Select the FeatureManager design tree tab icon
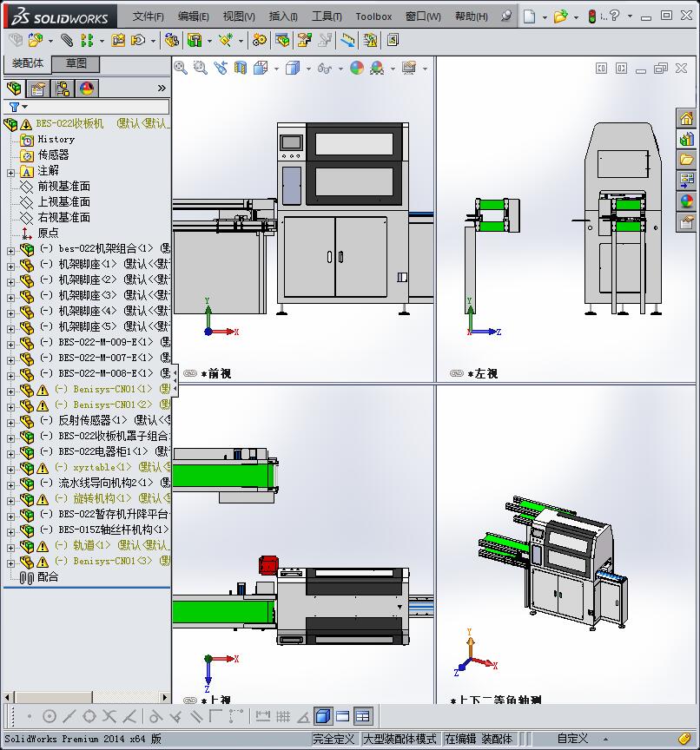Image resolution: width=700 pixels, height=750 pixels. pos(15,89)
